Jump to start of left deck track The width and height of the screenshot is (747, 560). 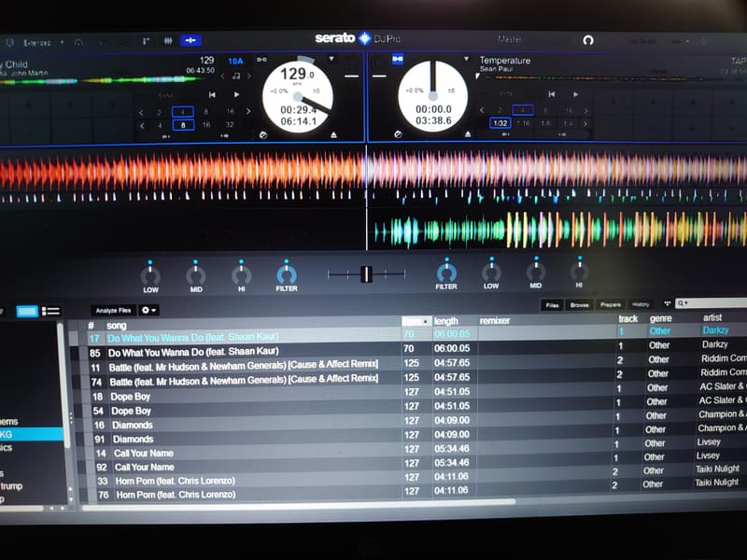(x=212, y=95)
